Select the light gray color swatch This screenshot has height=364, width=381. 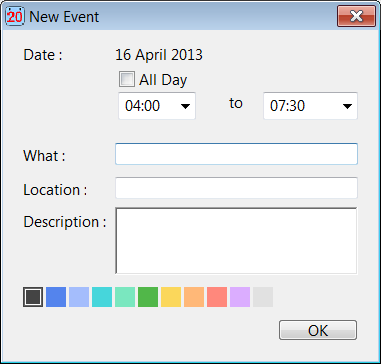(x=263, y=297)
